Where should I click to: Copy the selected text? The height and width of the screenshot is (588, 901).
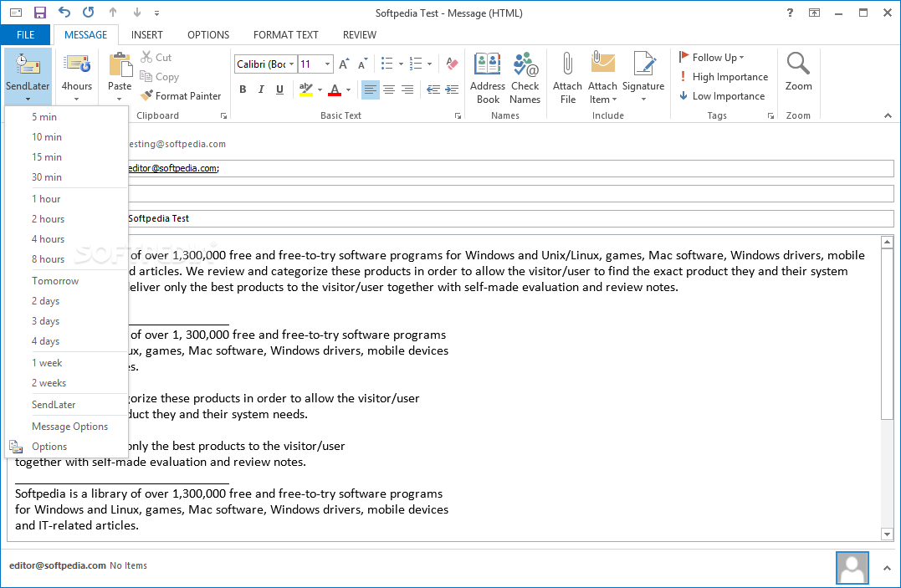pos(160,76)
